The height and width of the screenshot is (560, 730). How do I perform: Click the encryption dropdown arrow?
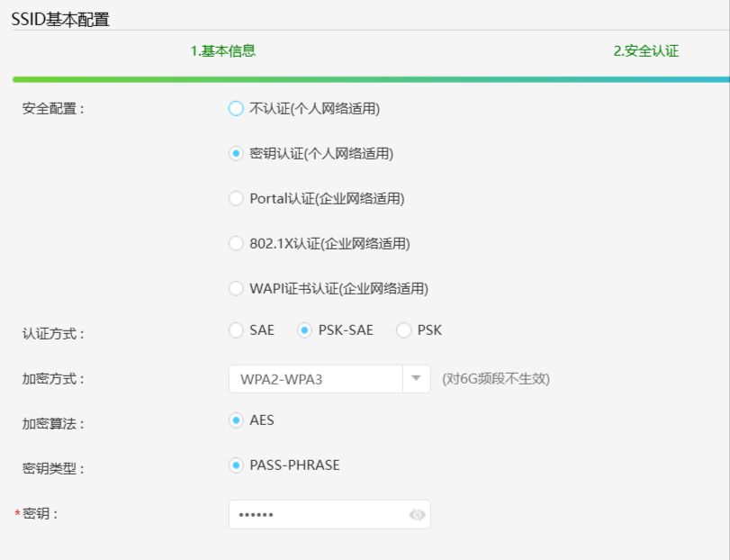point(416,378)
